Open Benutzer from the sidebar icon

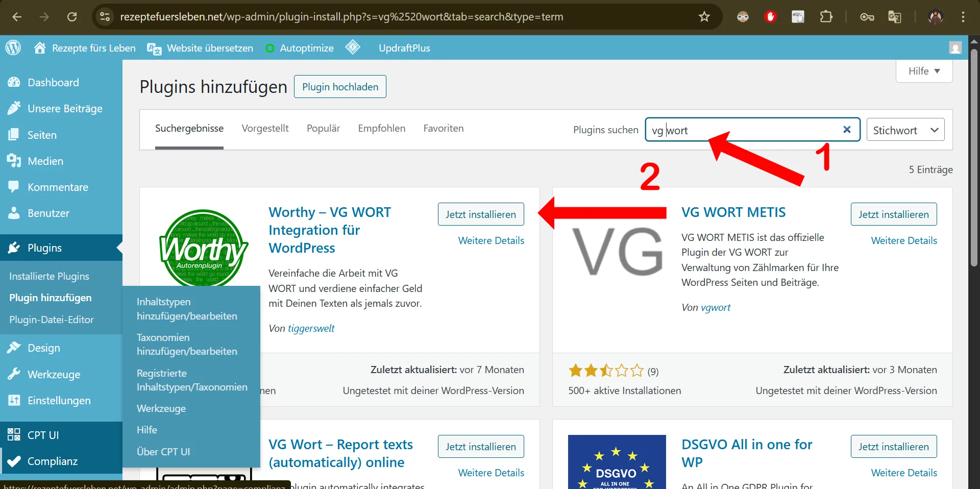14,213
